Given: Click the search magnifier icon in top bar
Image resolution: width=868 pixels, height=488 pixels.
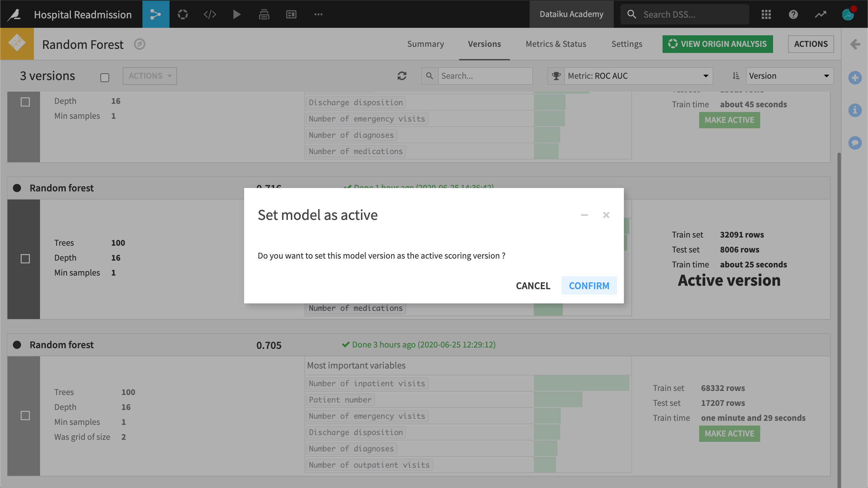Looking at the screenshot, I should click(x=632, y=14).
